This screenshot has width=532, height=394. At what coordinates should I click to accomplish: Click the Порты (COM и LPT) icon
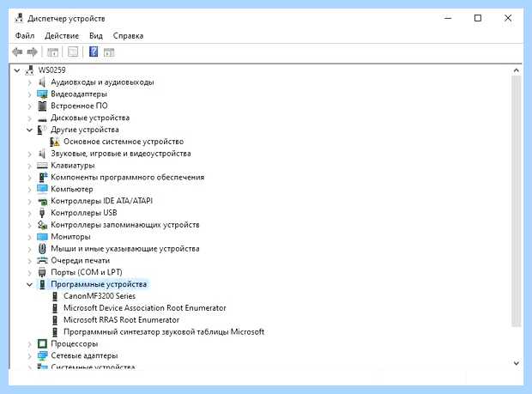42,272
